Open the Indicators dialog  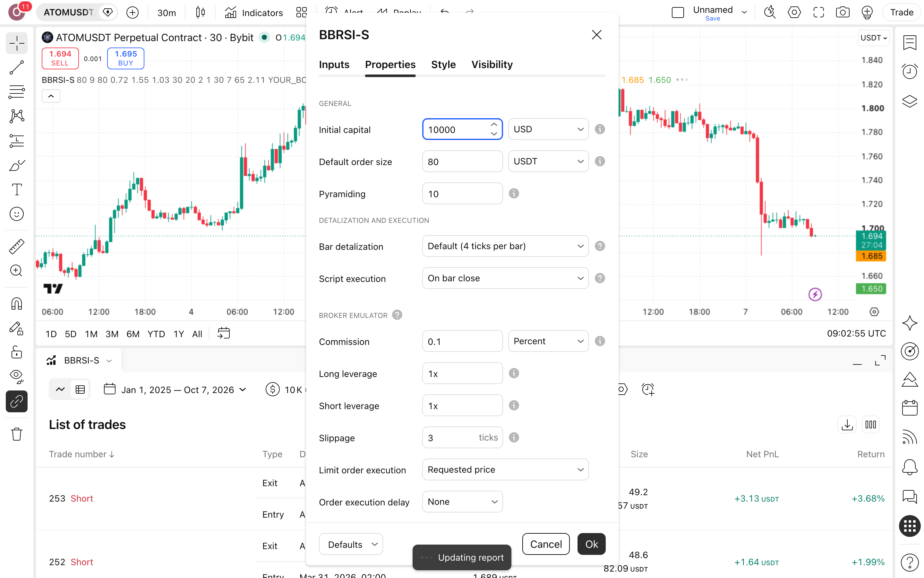254,13
